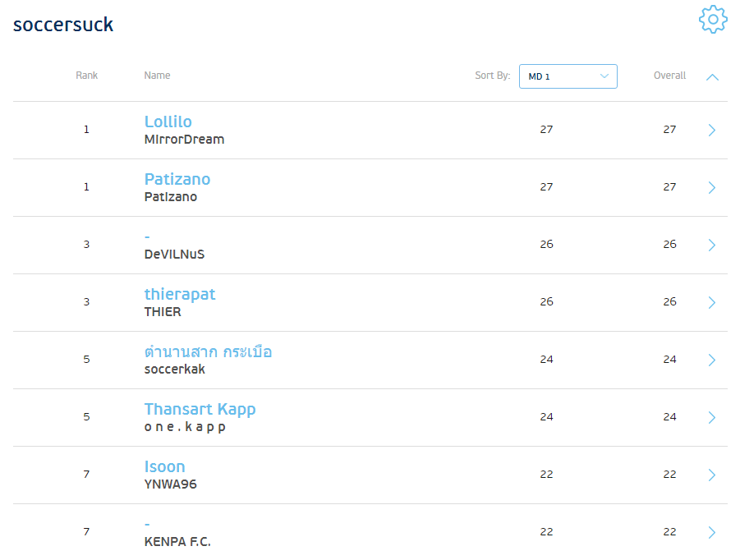Click the Overall column header
Image resolution: width=740 pixels, height=560 pixels.
(x=669, y=76)
